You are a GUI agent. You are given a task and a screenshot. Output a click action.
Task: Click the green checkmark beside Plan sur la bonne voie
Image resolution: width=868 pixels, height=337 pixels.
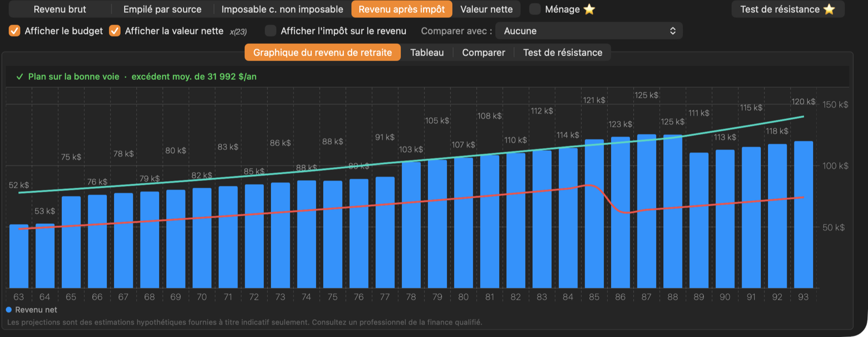click(x=20, y=77)
